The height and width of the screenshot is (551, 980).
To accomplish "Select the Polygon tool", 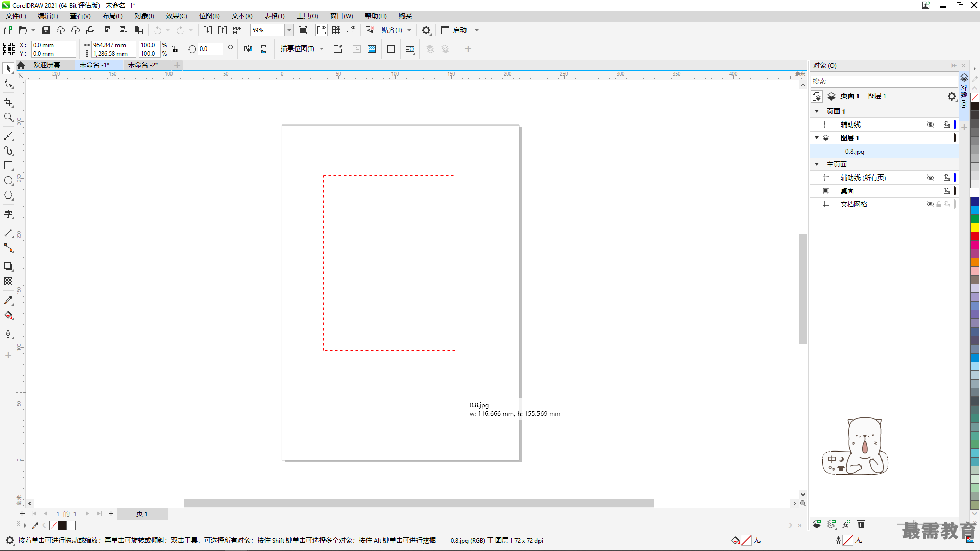I will pos(8,195).
